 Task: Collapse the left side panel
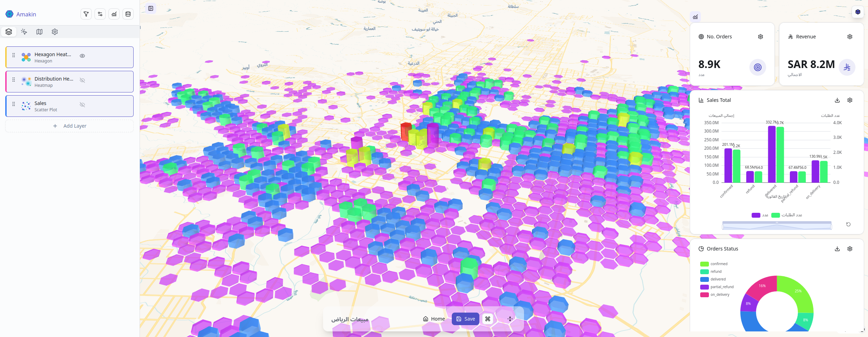pyautogui.click(x=150, y=8)
